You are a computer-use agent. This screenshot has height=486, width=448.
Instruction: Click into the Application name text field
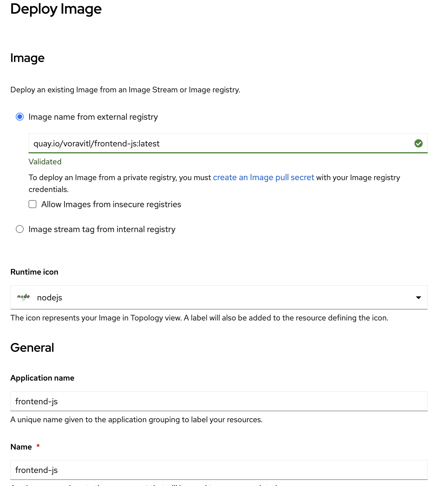coord(219,401)
